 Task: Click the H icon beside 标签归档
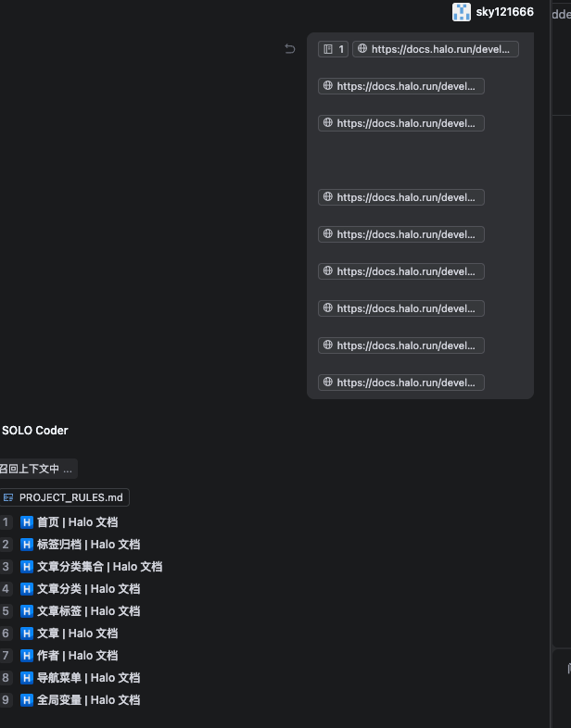coord(27,545)
